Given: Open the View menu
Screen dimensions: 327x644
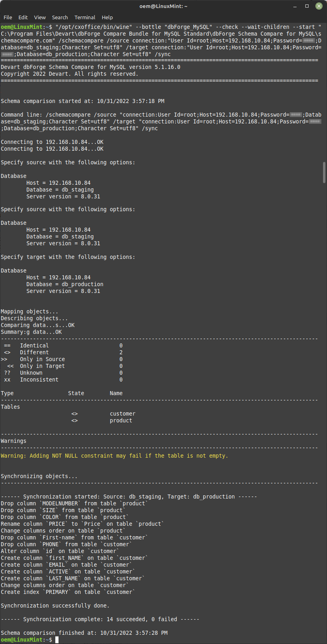Looking at the screenshot, I should coord(40,17).
